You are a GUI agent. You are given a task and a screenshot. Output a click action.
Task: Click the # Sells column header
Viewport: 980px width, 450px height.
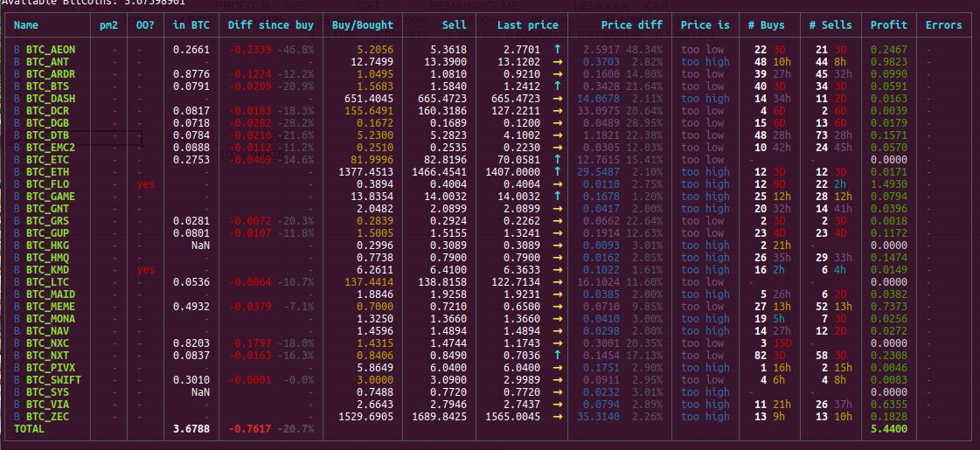tap(830, 25)
